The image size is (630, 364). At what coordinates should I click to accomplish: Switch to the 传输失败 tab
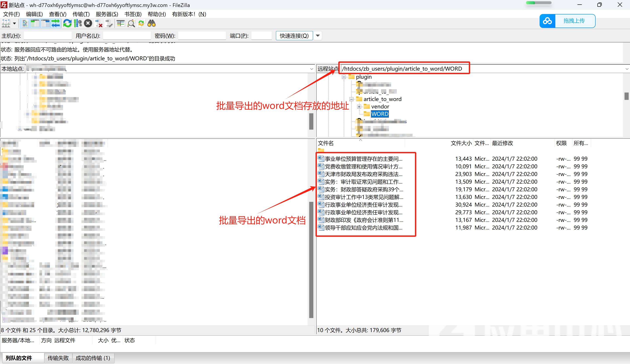tap(58, 358)
